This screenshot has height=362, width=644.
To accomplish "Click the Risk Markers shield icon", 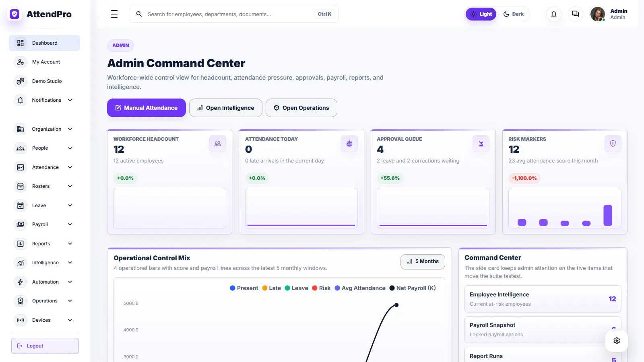I will click(613, 144).
